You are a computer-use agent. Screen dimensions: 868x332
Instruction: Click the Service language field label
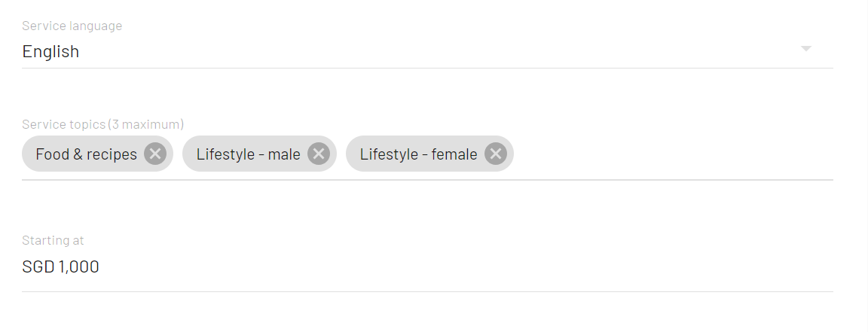point(72,26)
